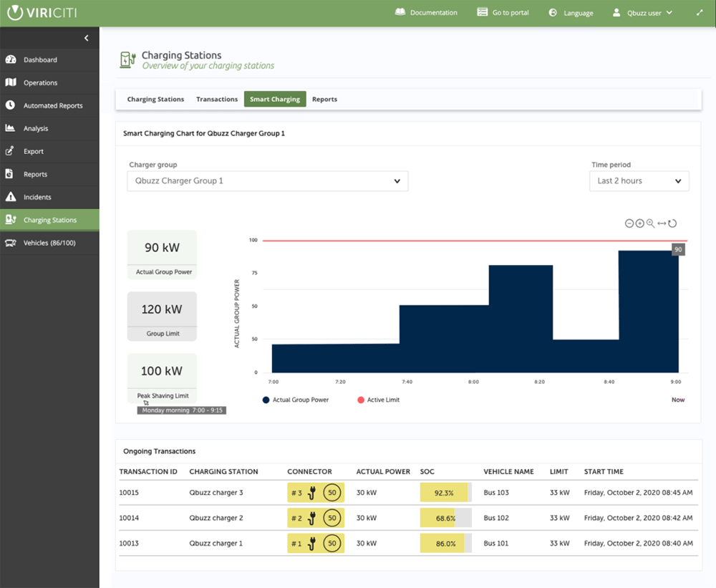Click the zoom out chart icon
Screen dimensions: 716x588
[x=629, y=223]
